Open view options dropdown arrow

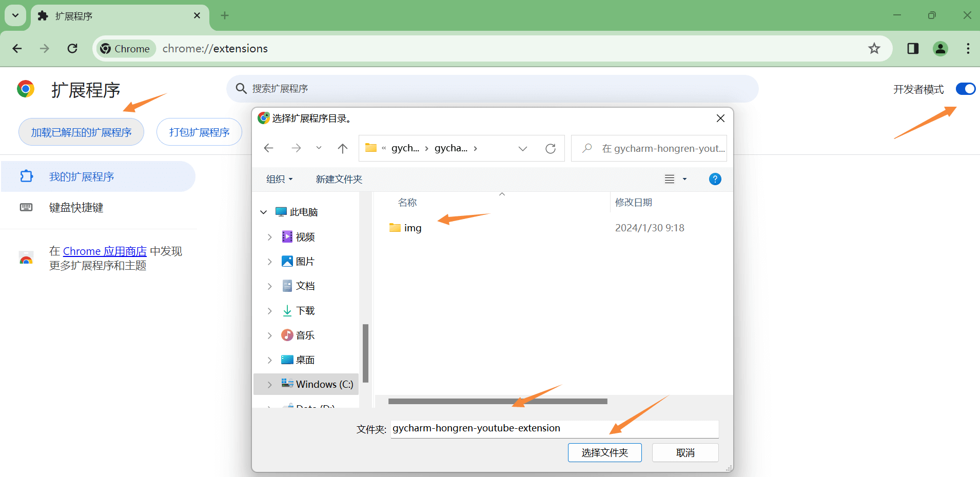(x=684, y=179)
